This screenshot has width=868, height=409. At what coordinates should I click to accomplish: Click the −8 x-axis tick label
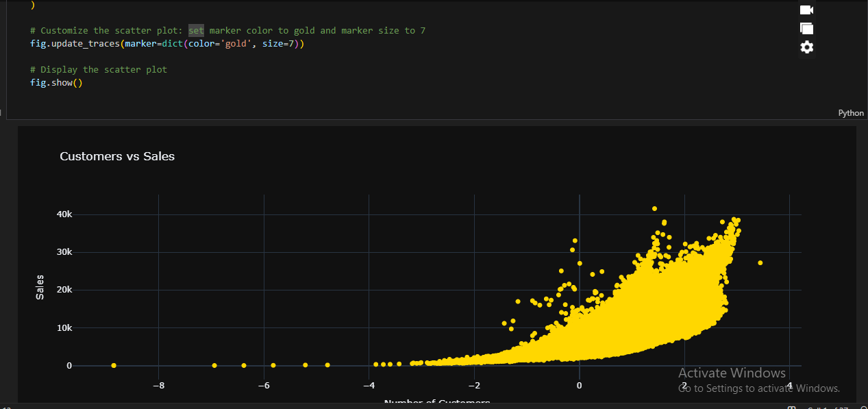(158, 386)
